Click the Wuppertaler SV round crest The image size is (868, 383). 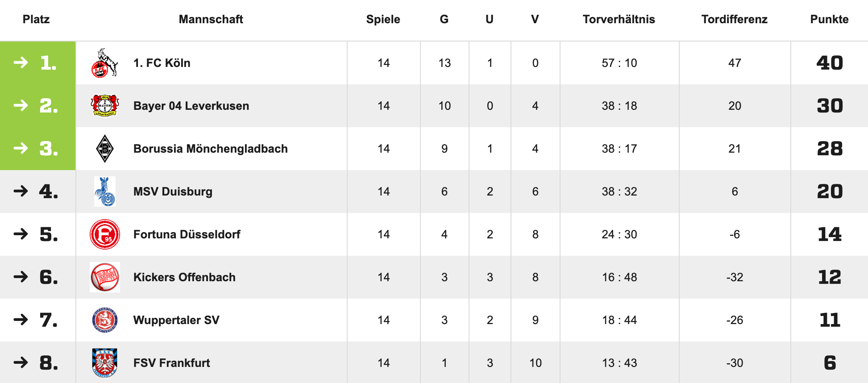104,320
